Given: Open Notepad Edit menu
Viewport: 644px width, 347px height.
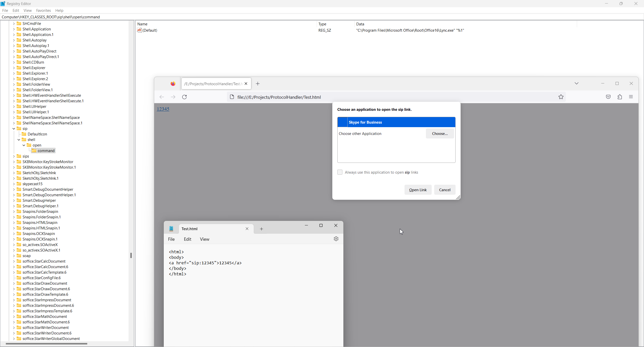Looking at the screenshot, I should (187, 239).
